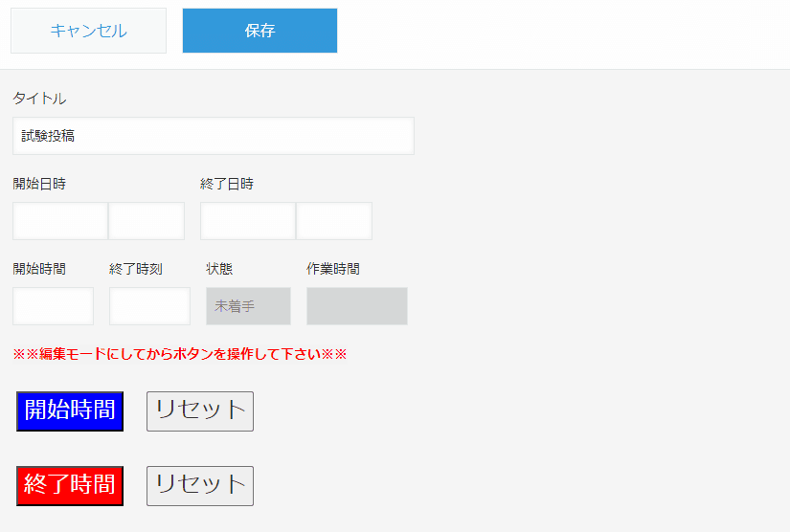Click the 開始日時 date input field
Screen dimensions: 790x532
point(60,221)
